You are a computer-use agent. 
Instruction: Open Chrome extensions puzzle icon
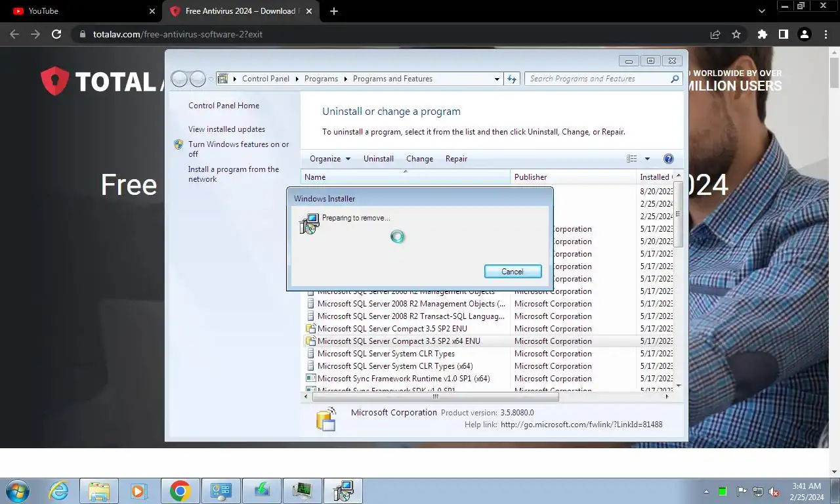762,34
